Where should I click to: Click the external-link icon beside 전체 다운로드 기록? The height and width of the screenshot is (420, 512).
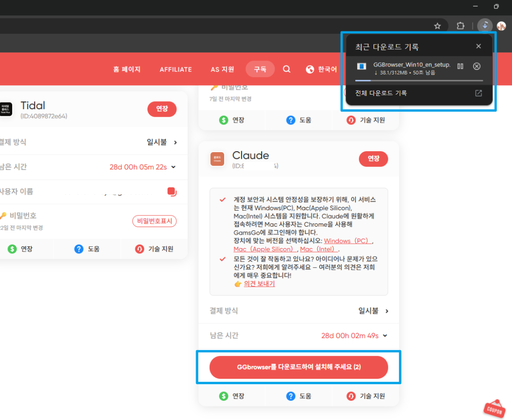point(478,93)
